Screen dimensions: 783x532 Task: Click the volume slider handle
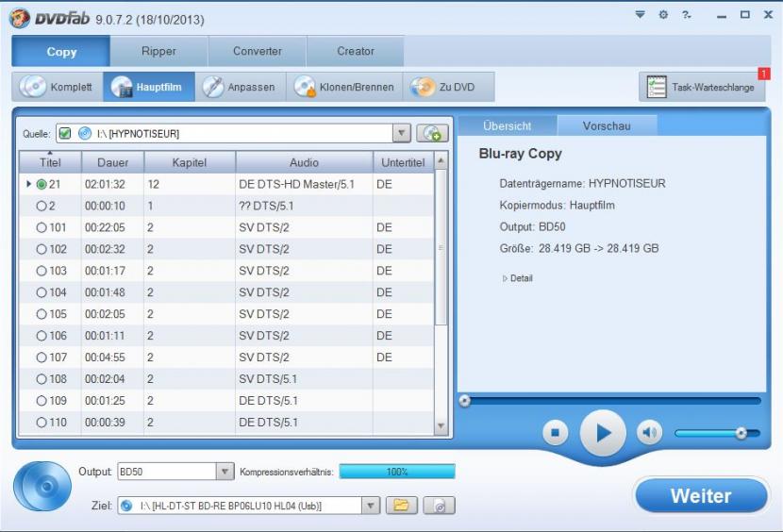(741, 433)
